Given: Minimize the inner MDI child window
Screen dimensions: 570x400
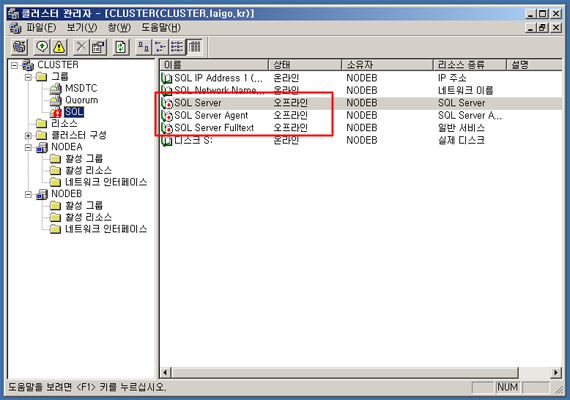Looking at the screenshot, I should (x=531, y=28).
